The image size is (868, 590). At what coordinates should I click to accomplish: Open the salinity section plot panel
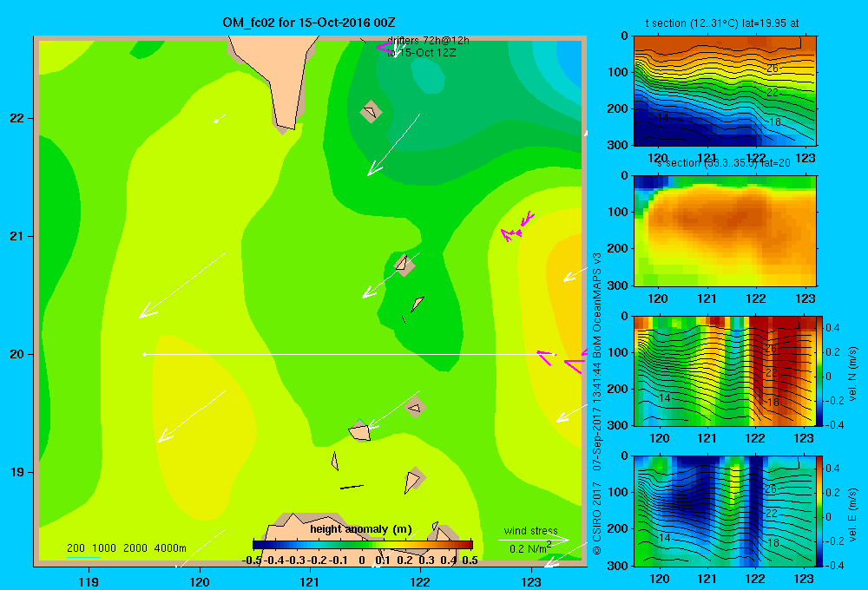coord(725,231)
